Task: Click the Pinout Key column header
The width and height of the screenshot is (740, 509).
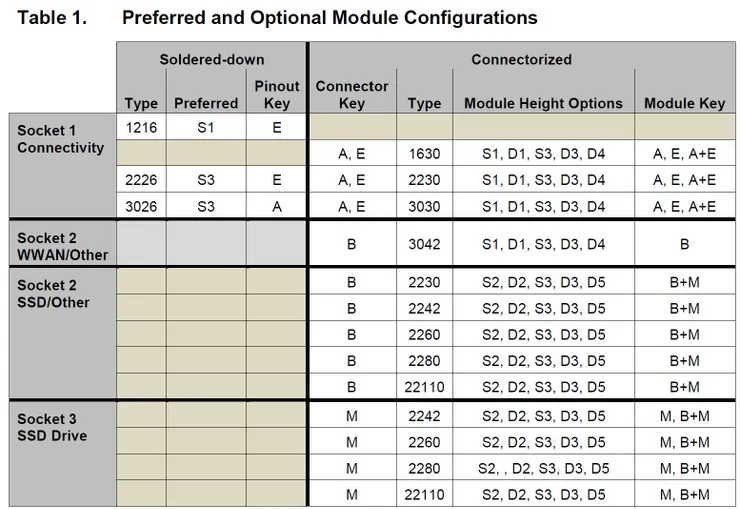Action: (277, 94)
